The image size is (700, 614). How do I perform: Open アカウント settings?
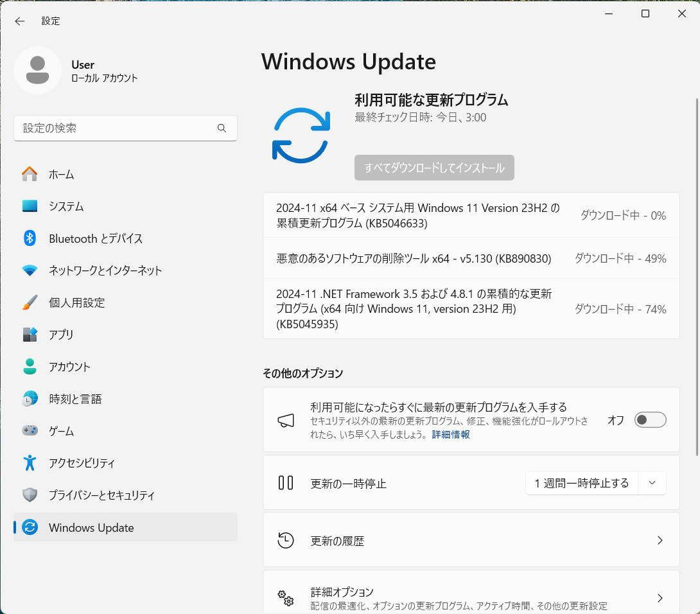[125, 367]
